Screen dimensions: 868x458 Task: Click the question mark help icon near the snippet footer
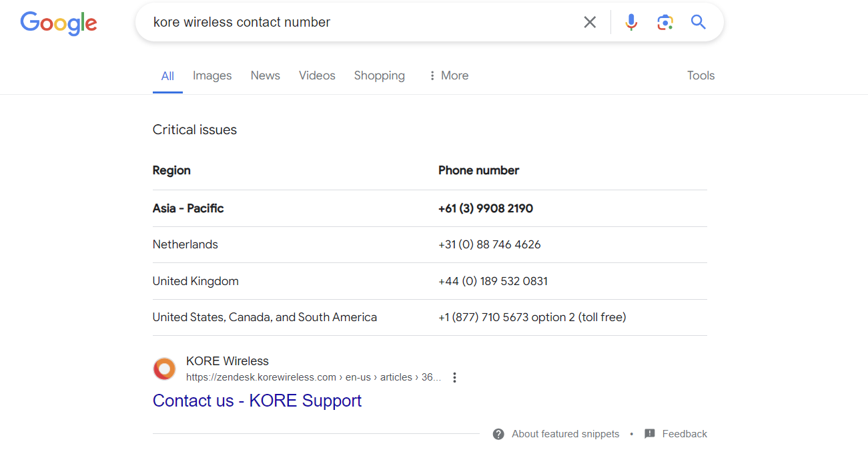click(498, 433)
